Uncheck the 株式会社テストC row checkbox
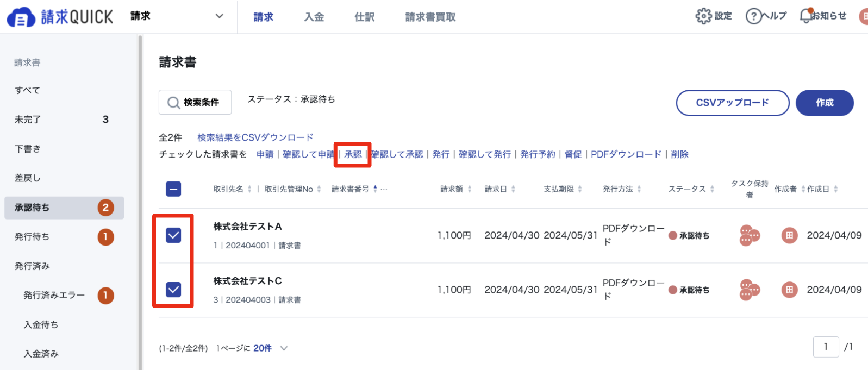Screen dimensions: 868x370 click(x=173, y=290)
